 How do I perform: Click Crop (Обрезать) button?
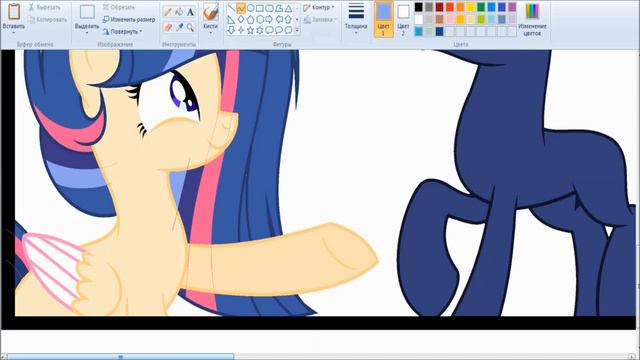point(119,7)
